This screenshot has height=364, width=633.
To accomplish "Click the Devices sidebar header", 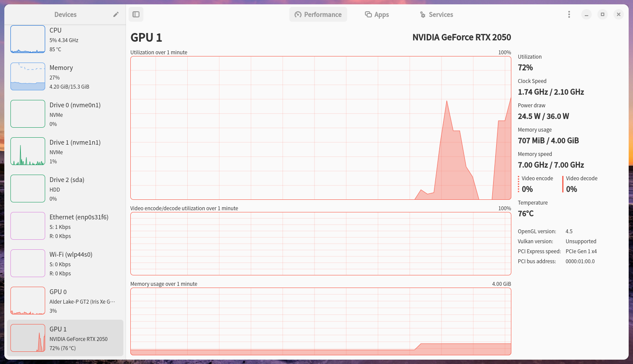I will coord(65,14).
